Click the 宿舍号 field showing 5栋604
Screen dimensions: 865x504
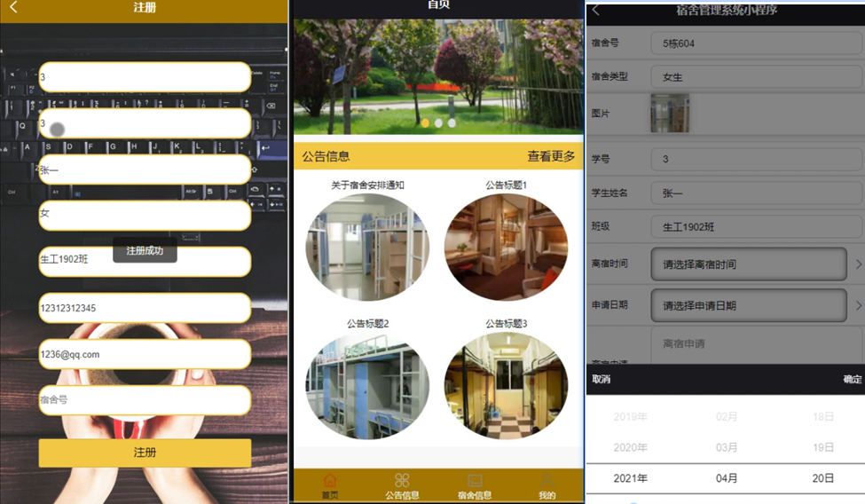click(757, 43)
